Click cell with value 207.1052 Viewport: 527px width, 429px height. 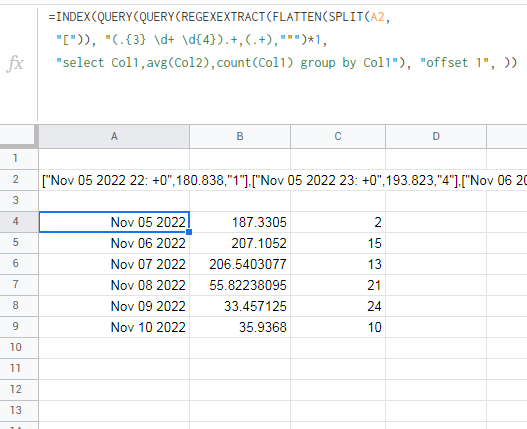(240, 243)
